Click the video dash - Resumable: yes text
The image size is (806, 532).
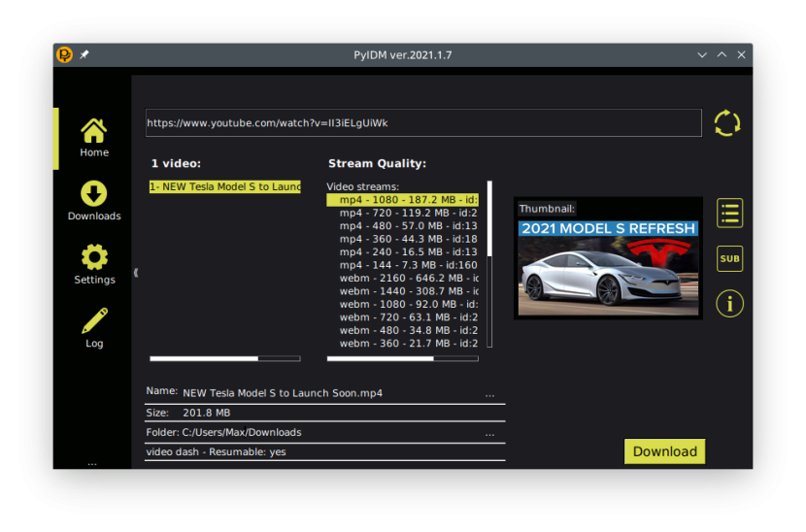click(x=216, y=451)
